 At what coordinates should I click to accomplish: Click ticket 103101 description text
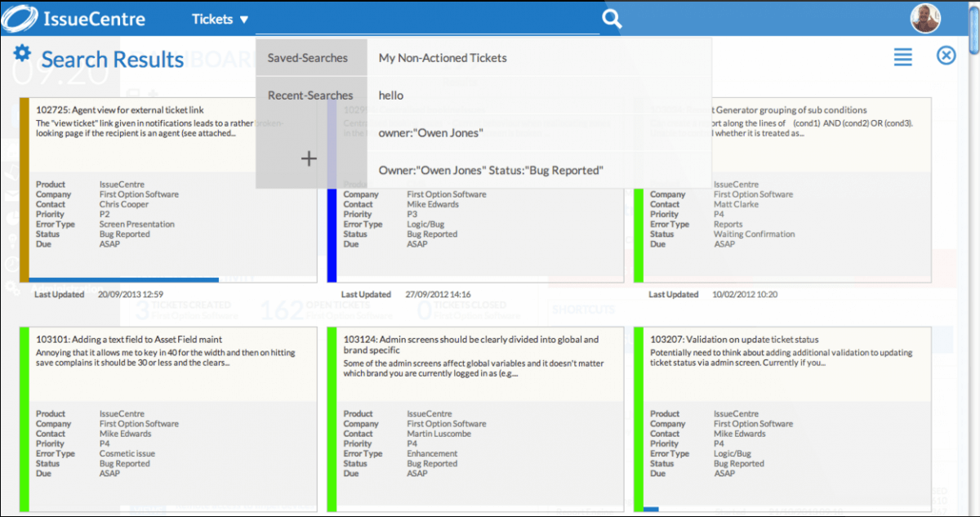(x=166, y=358)
